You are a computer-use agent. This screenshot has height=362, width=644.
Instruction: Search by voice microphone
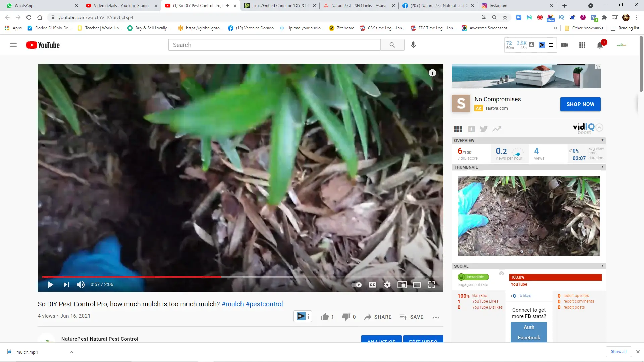[x=413, y=45]
